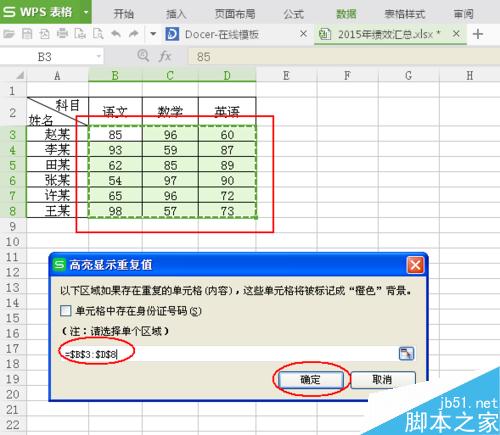
Task: Open the 页面布局 ribbon tab
Action: click(x=235, y=14)
